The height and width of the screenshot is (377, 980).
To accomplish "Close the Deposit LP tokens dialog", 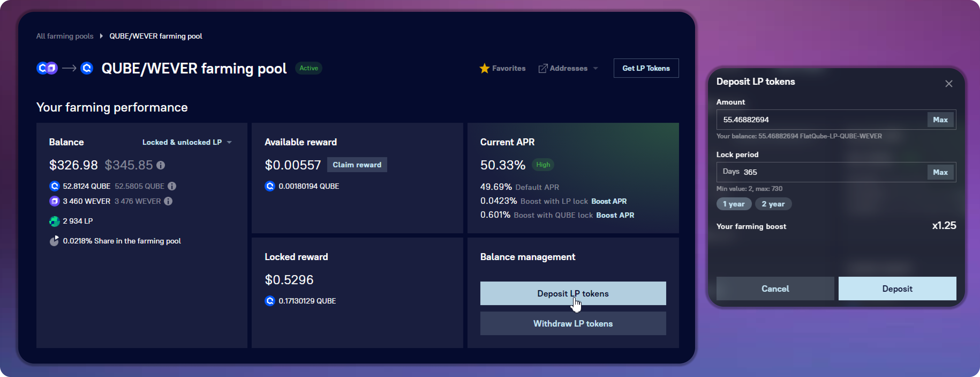I will pyautogui.click(x=948, y=84).
